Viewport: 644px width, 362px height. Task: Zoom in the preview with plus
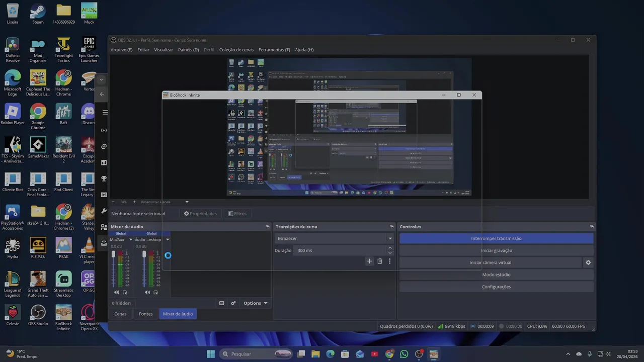[134, 202]
